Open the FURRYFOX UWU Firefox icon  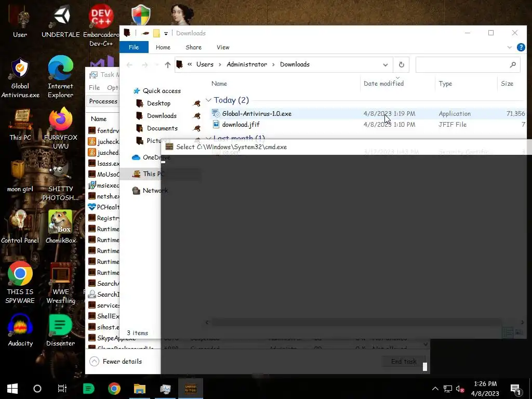tap(60, 129)
